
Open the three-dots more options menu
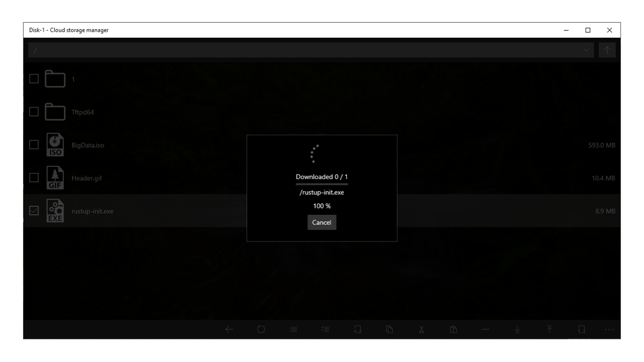pyautogui.click(x=609, y=330)
